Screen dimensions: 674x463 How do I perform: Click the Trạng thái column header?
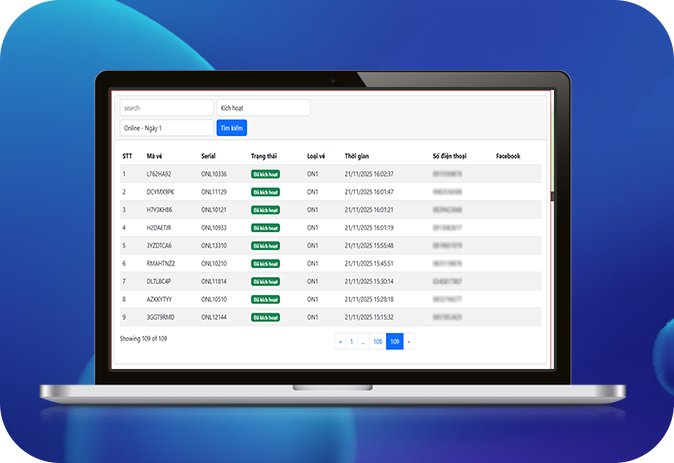(265, 156)
